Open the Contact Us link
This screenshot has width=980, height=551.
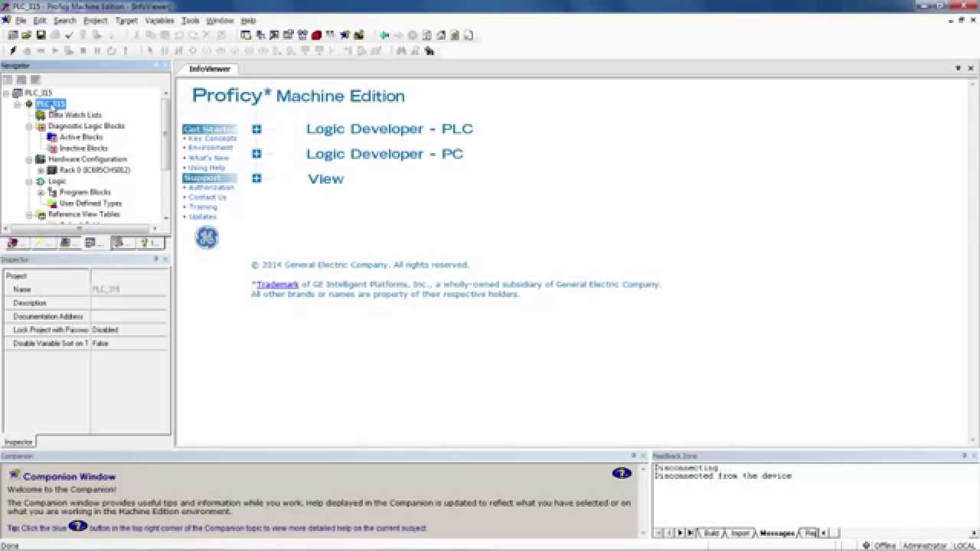coord(207,197)
